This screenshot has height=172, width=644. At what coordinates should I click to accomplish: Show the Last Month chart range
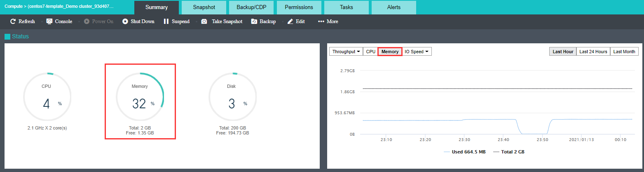point(624,52)
